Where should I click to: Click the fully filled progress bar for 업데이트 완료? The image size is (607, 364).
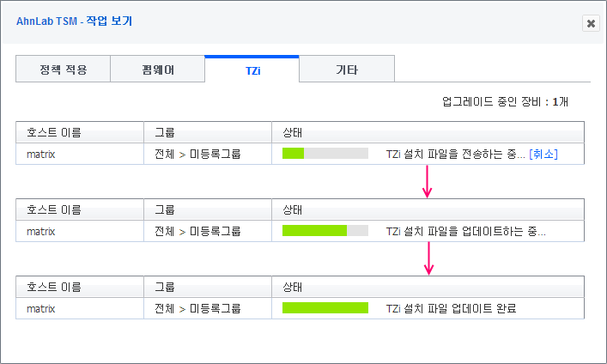point(325,308)
